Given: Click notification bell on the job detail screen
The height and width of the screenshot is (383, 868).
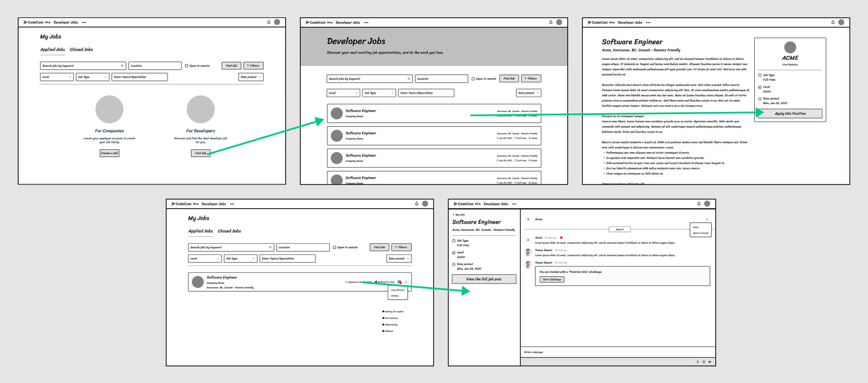Looking at the screenshot, I should 833,22.
